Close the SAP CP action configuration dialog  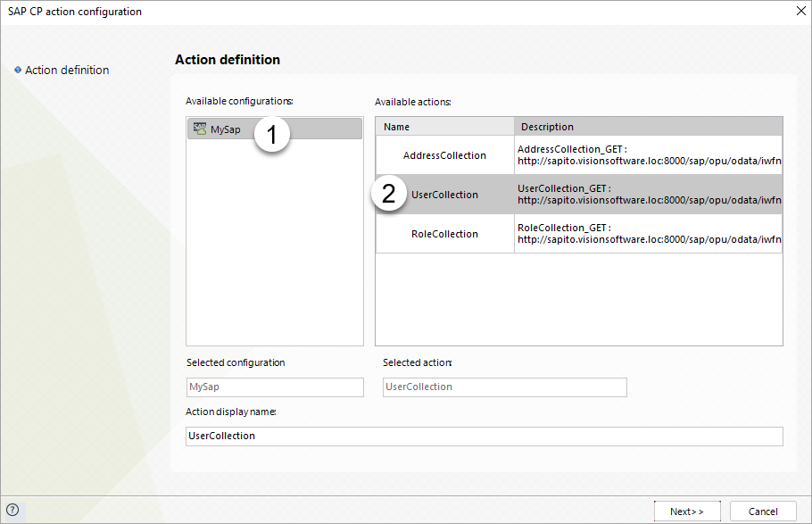tap(800, 12)
